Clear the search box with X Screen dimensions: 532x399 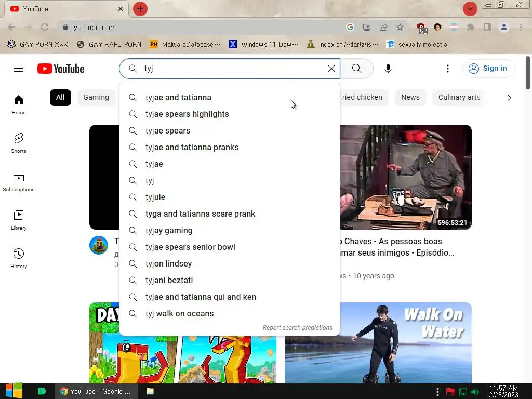click(x=331, y=69)
